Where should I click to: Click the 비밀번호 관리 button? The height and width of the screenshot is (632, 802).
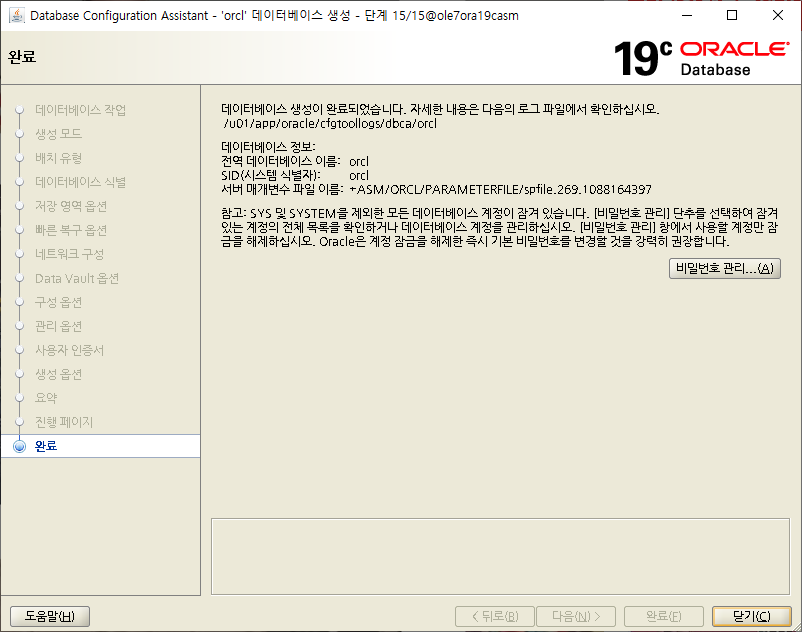coord(724,268)
